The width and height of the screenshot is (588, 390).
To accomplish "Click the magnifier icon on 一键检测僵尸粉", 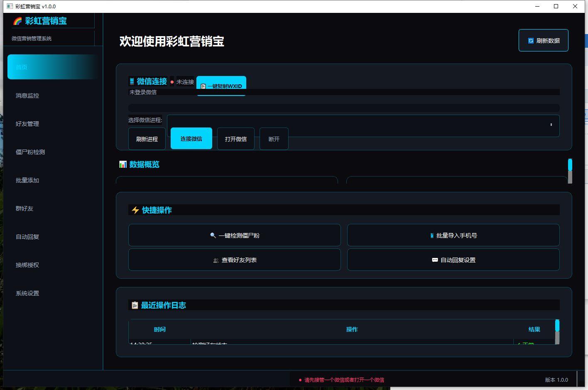I will [213, 235].
